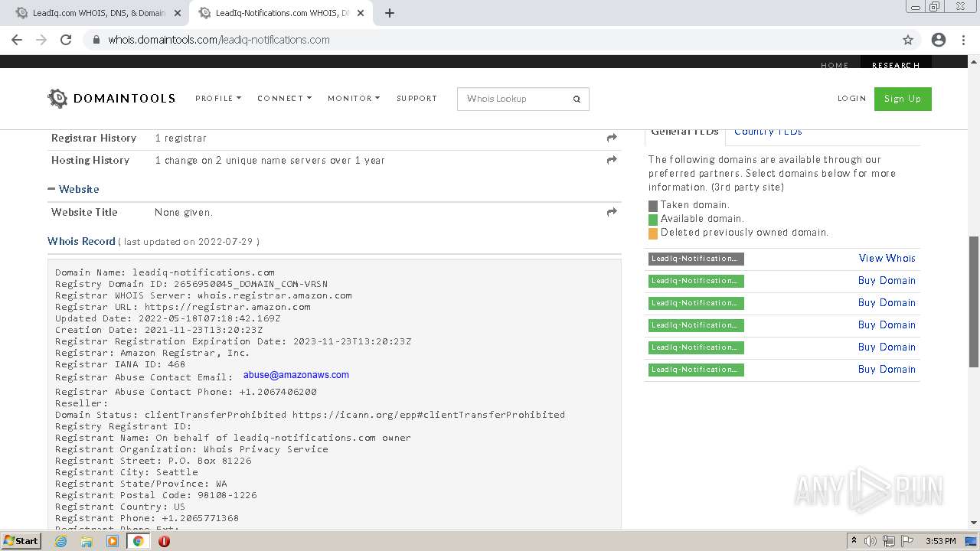Click the share arrow for Website Title
980x551 pixels.
612,212
